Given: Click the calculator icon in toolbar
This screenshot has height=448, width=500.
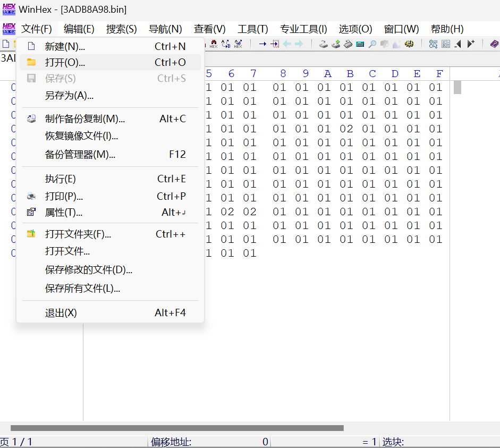Looking at the screenshot, I should (360, 44).
